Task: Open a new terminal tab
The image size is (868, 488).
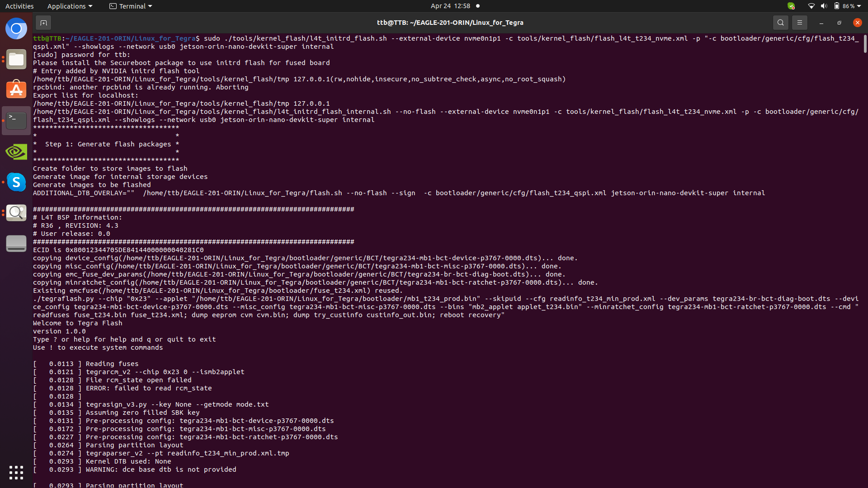Action: 43,23
